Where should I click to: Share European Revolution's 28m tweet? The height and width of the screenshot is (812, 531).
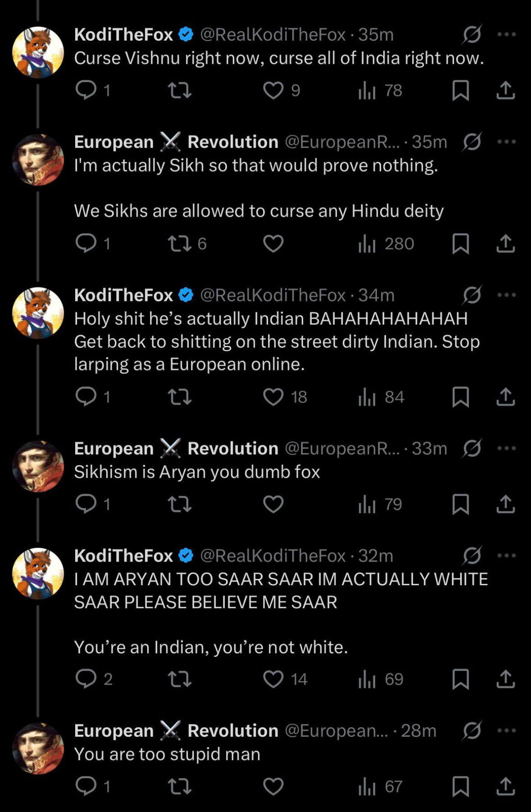505,786
